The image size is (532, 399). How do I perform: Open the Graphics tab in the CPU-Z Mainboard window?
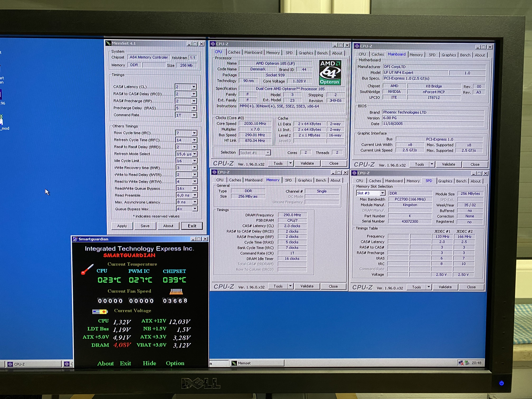click(x=448, y=55)
